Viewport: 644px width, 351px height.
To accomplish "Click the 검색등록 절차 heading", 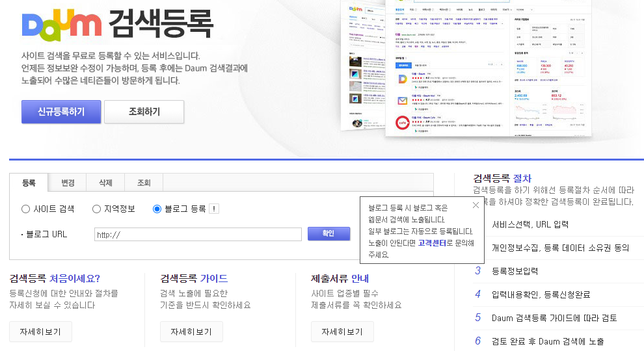I will coord(502,178).
